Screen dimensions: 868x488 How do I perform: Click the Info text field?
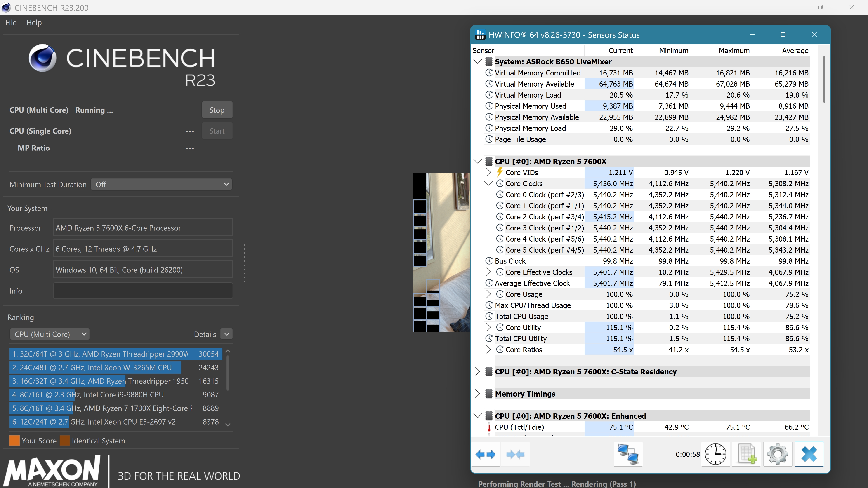[143, 291]
